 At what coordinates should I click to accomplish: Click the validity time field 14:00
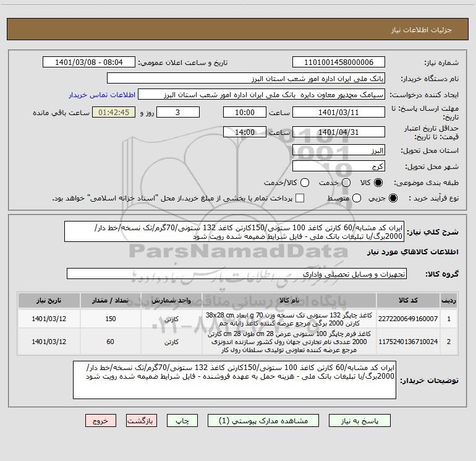coord(245,132)
